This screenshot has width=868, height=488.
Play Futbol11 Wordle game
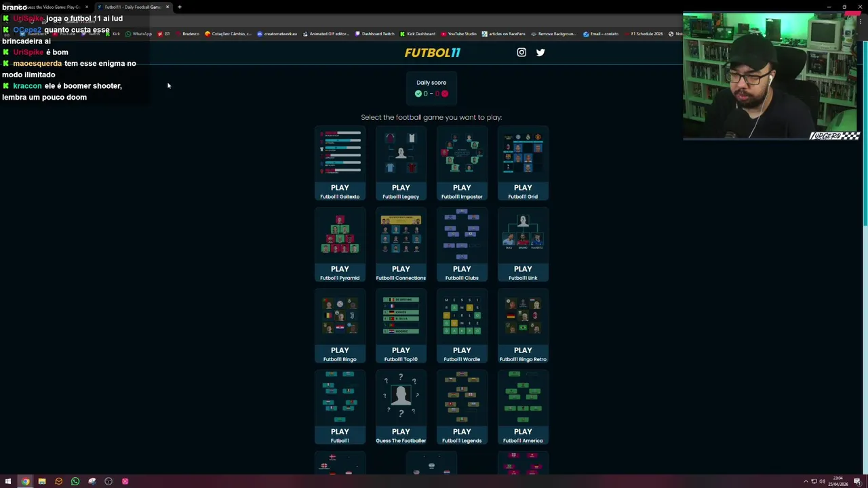[462, 326]
